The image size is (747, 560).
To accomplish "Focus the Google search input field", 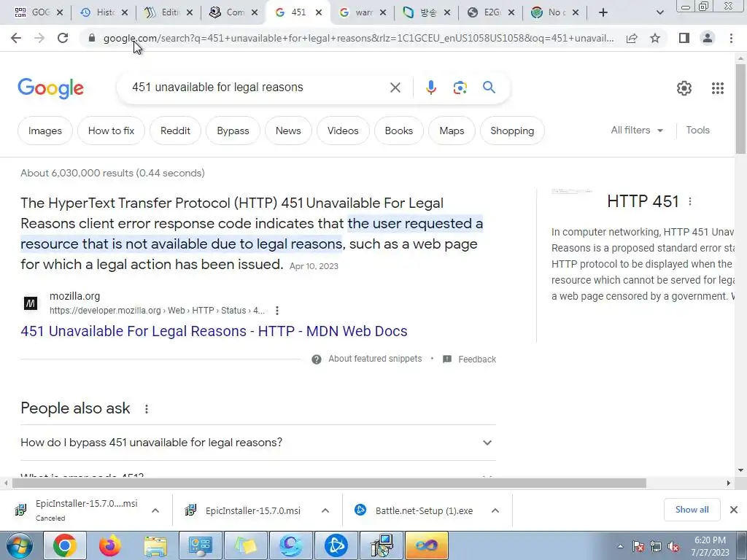I will click(x=258, y=87).
